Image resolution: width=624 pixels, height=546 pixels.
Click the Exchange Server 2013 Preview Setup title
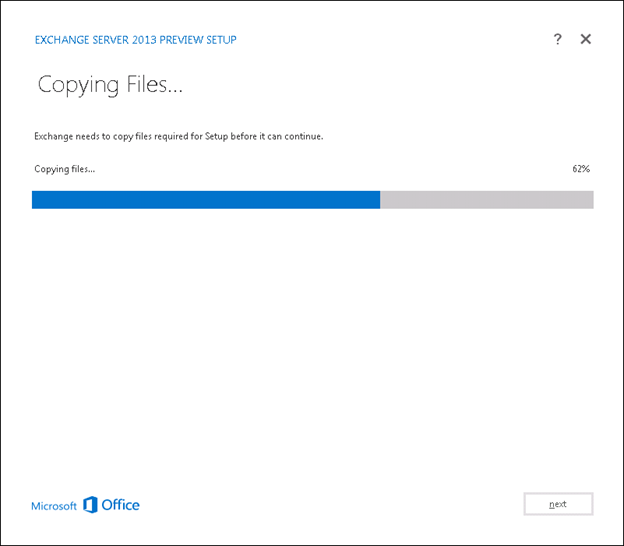point(135,40)
